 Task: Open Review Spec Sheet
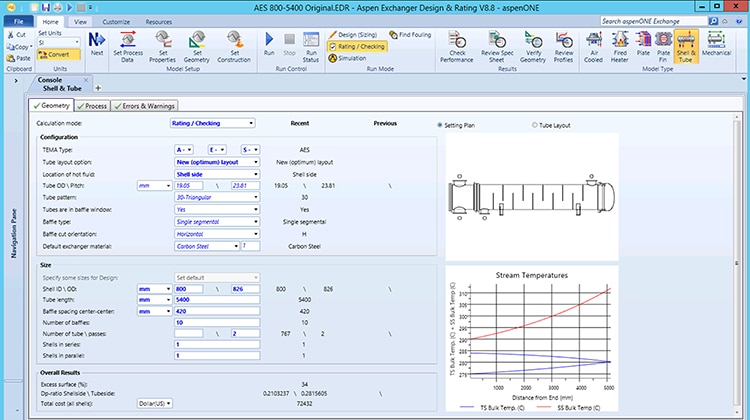coord(497,46)
